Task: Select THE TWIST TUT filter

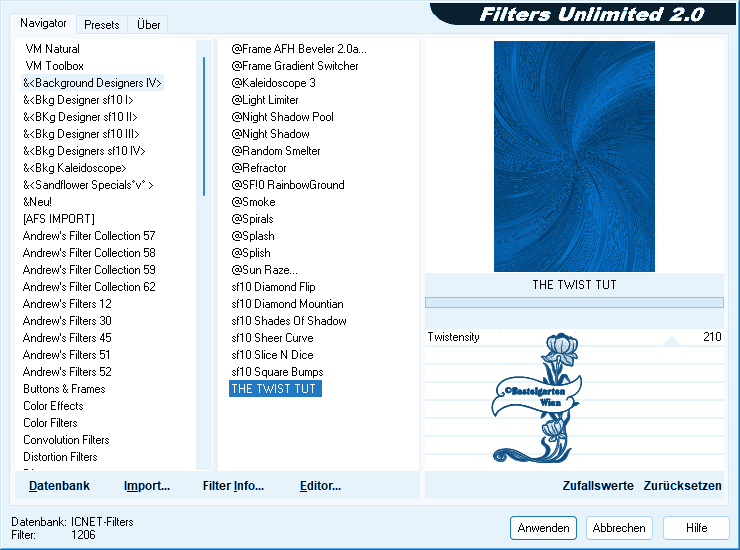Action: [275, 389]
